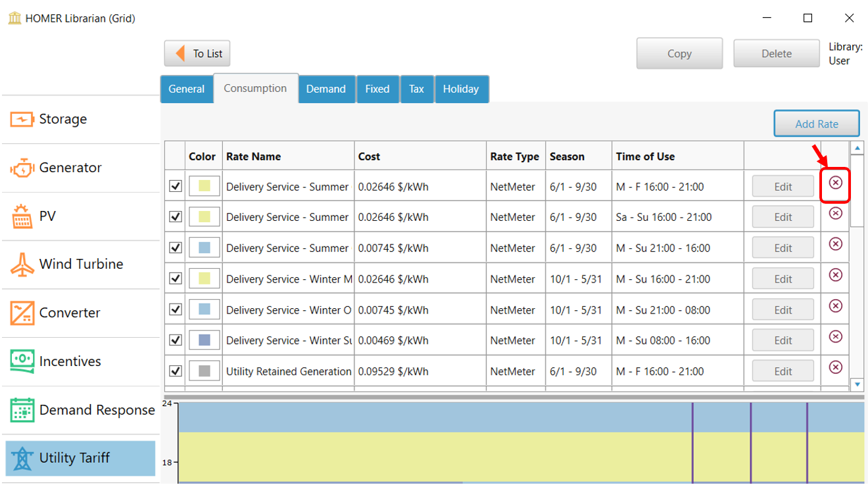The width and height of the screenshot is (868, 485).
Task: Switch to the General tab
Action: pyautogui.click(x=187, y=89)
